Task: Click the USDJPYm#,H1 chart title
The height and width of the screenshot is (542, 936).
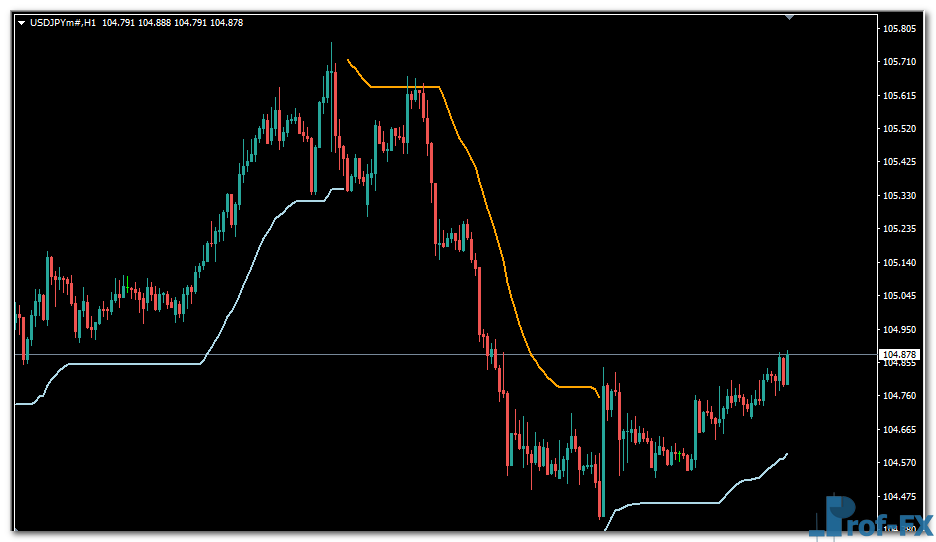Action: tap(63, 23)
